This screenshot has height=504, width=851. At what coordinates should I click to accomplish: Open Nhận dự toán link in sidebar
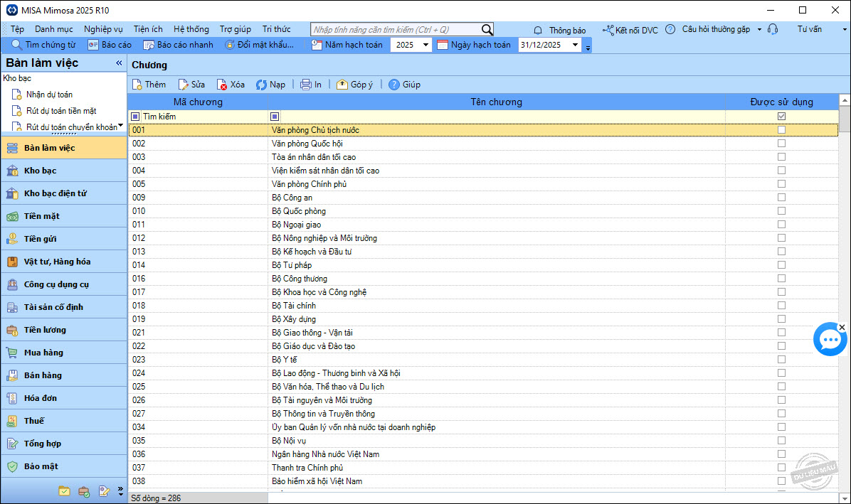click(x=49, y=95)
